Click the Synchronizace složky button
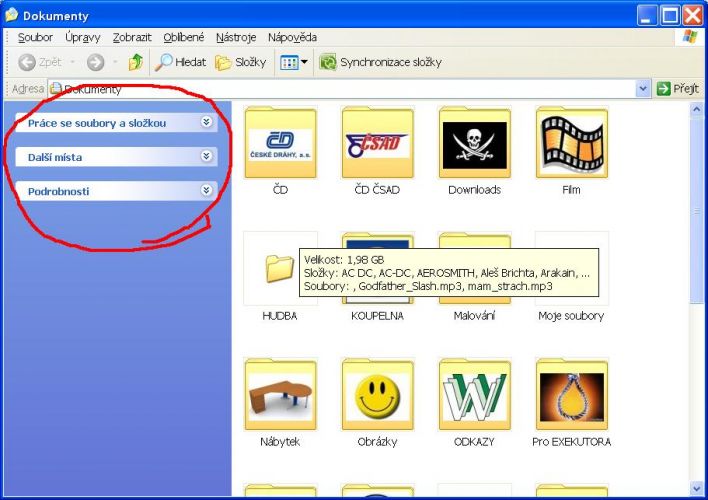Image resolution: width=708 pixels, height=500 pixels. pos(381,62)
